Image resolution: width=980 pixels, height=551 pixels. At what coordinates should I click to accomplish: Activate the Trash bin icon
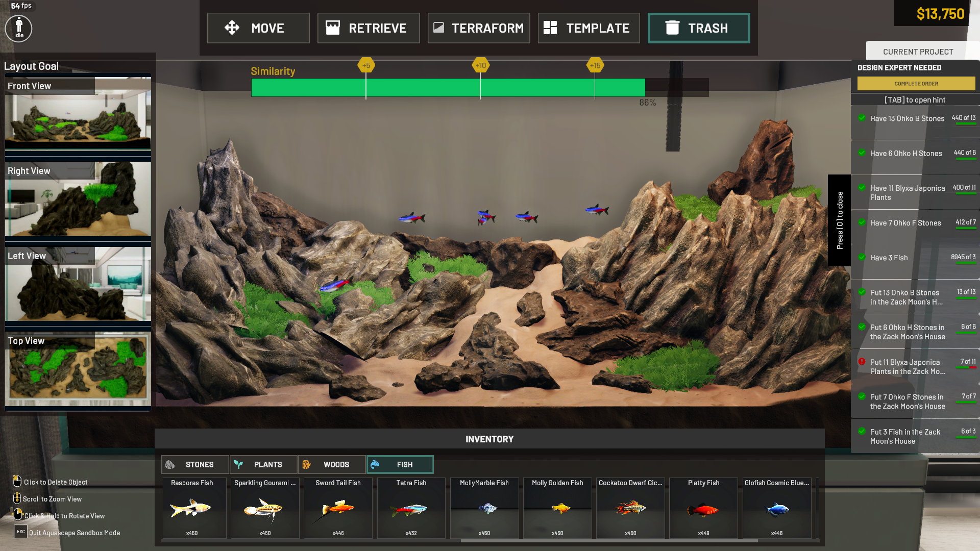(x=672, y=28)
